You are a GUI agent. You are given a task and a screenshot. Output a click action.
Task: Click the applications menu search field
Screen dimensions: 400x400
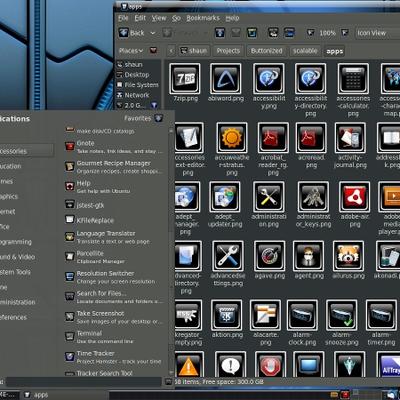tap(84, 382)
